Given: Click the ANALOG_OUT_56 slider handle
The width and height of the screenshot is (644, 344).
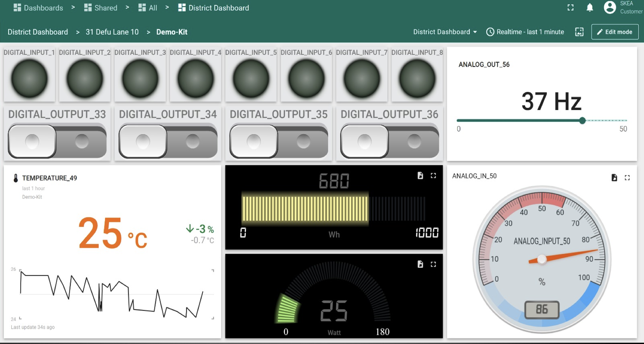Looking at the screenshot, I should [x=582, y=121].
